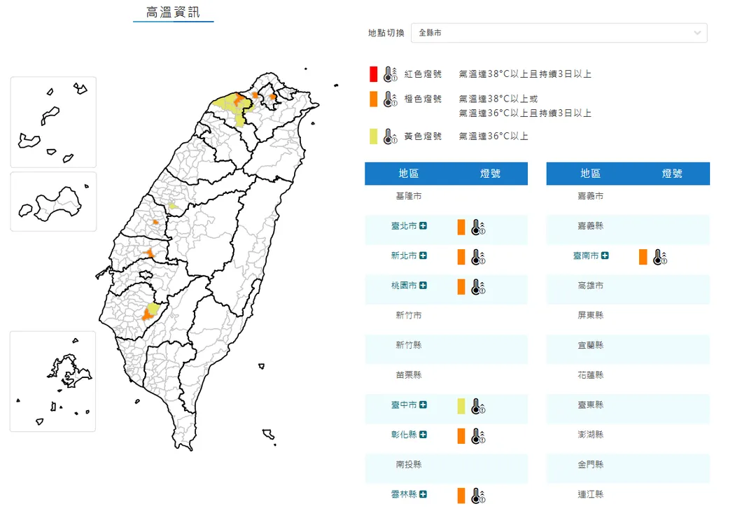The height and width of the screenshot is (532, 756).
Task: Click thermometer icon in 臺北市 row
Action: pos(478,227)
